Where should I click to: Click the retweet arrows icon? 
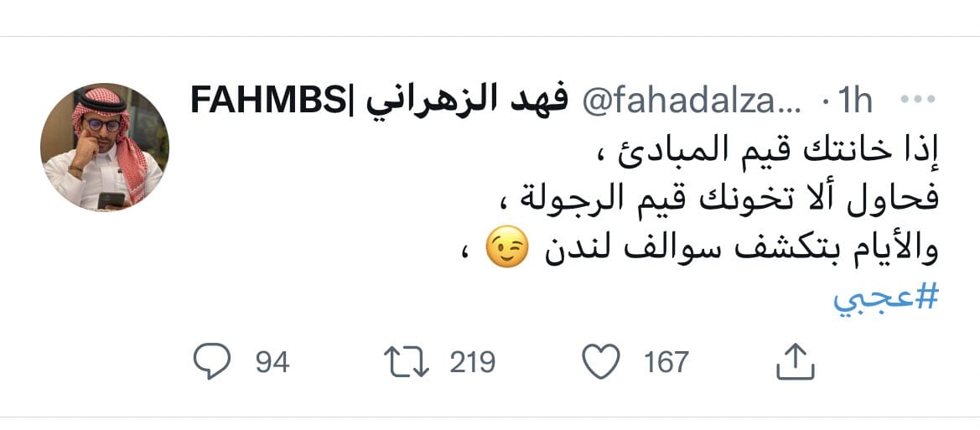tap(406, 362)
